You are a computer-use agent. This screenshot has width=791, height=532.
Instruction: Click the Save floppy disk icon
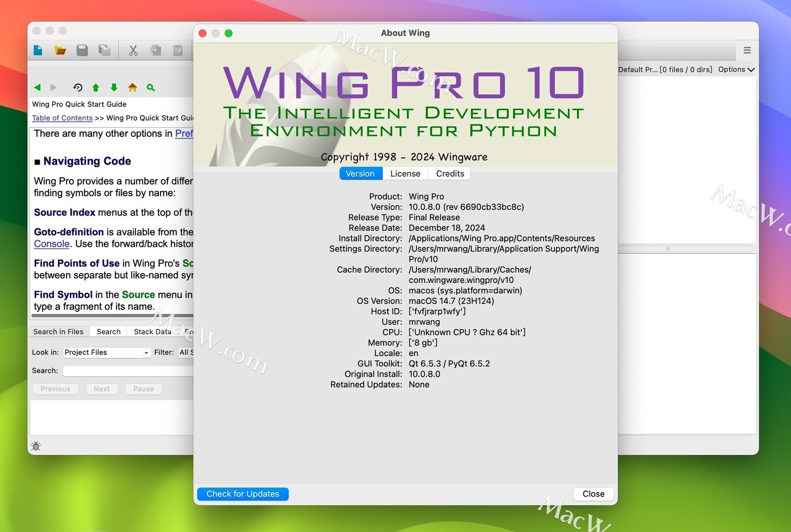82,50
